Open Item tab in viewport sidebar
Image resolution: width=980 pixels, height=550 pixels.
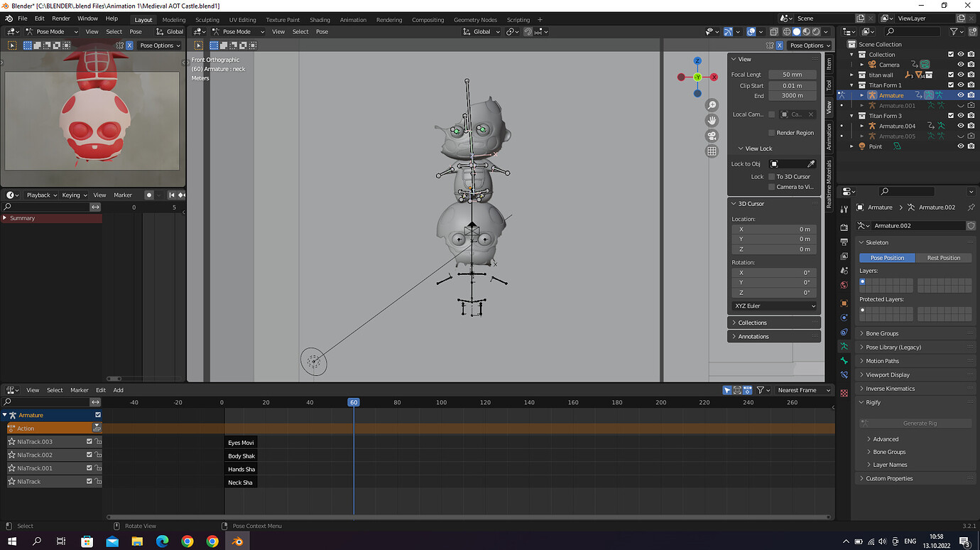coord(829,64)
